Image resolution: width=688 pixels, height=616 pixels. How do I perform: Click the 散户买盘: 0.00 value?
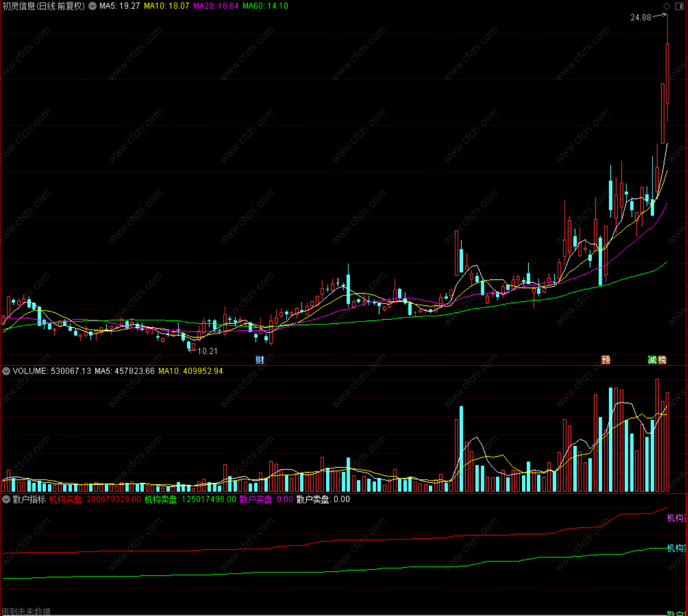pyautogui.click(x=266, y=499)
